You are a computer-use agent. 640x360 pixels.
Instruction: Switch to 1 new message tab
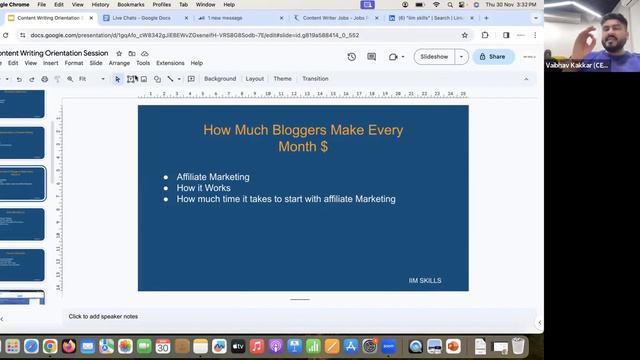click(225, 18)
